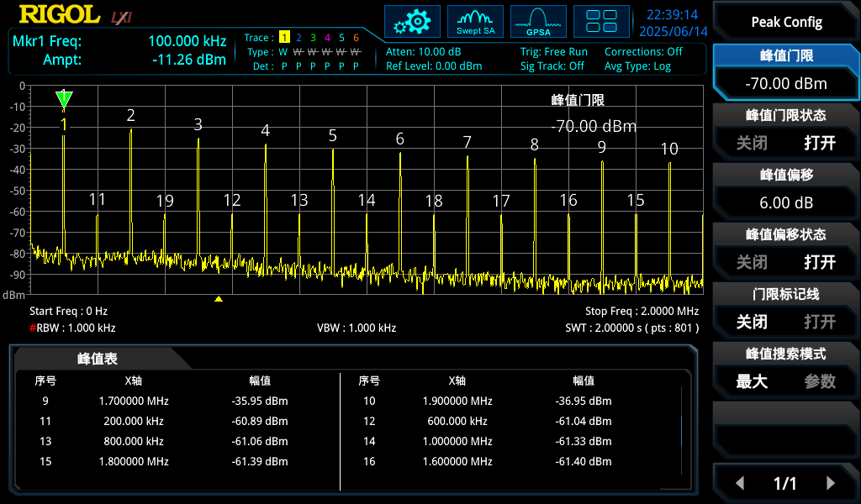Go to the previous menu page arrow
861x504 pixels.
(740, 483)
